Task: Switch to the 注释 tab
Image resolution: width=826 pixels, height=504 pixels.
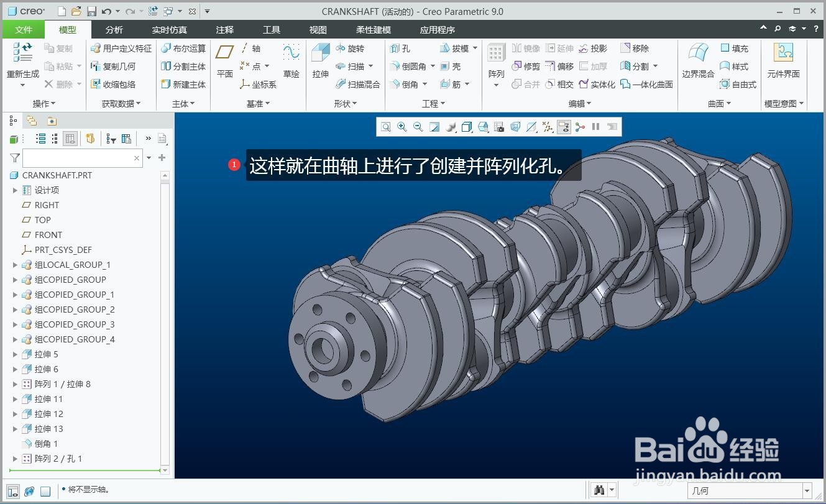Action: 225,29
